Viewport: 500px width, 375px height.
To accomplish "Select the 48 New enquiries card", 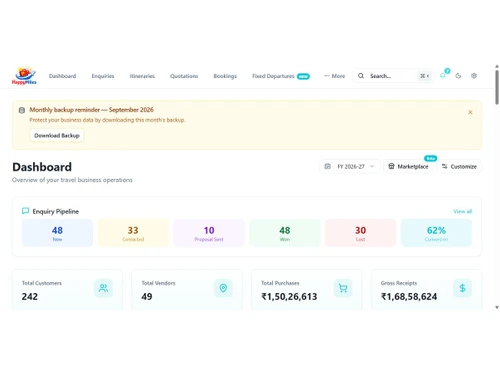I will click(57, 233).
